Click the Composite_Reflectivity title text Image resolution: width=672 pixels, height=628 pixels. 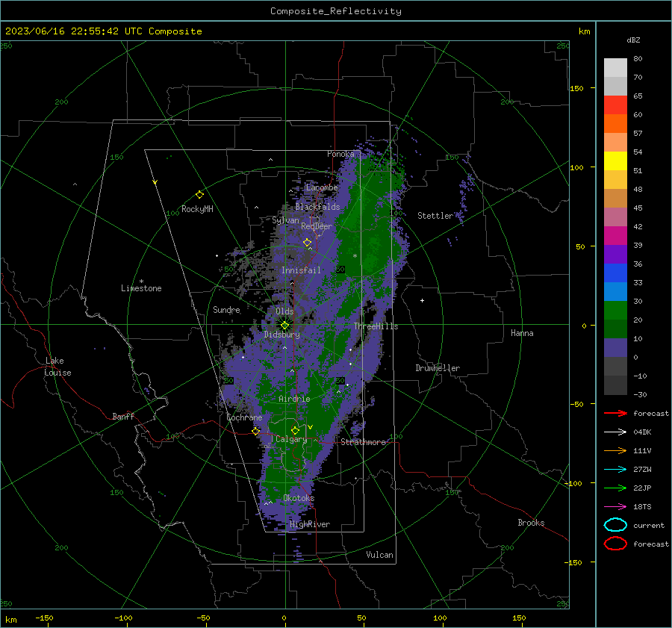click(335, 11)
